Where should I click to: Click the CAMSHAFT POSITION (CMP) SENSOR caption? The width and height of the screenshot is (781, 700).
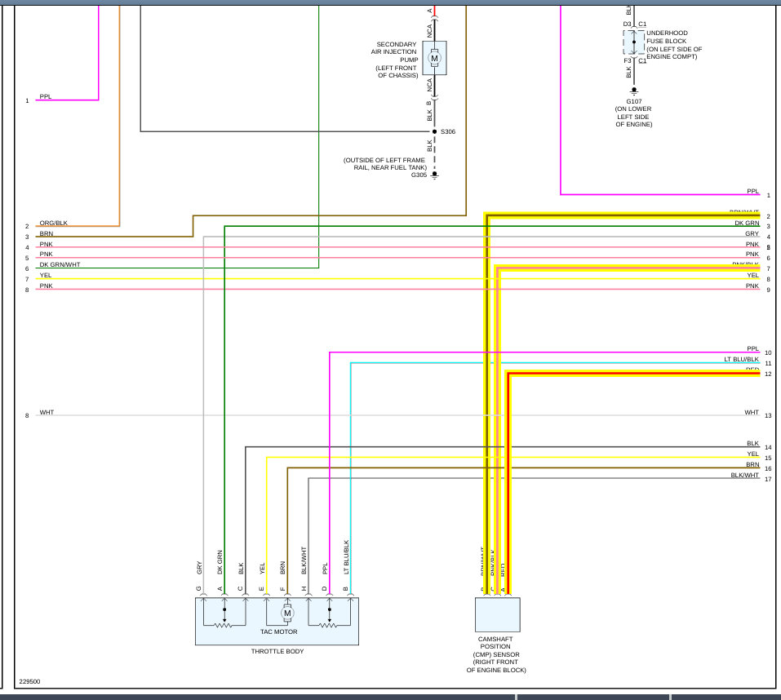point(496,654)
